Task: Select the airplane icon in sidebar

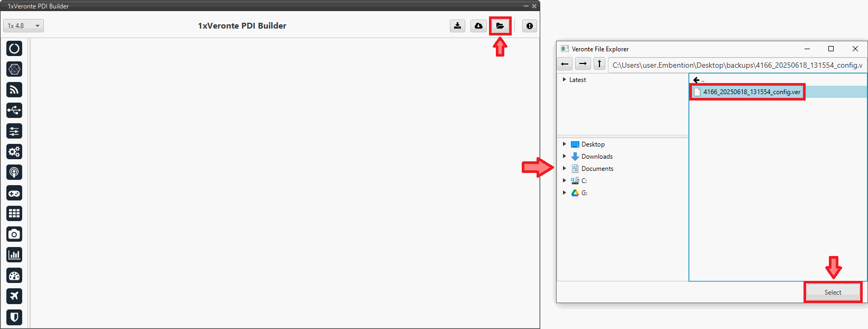Action: (14, 296)
